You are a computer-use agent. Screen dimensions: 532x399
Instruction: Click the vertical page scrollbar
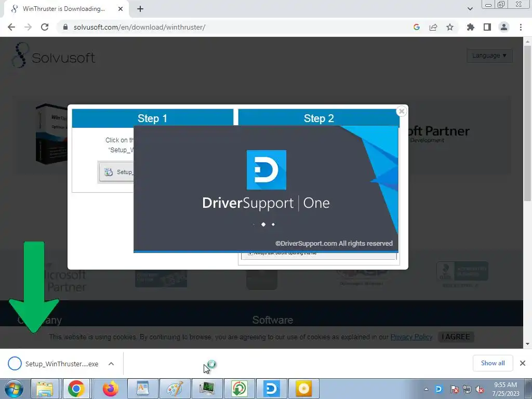pos(527,123)
